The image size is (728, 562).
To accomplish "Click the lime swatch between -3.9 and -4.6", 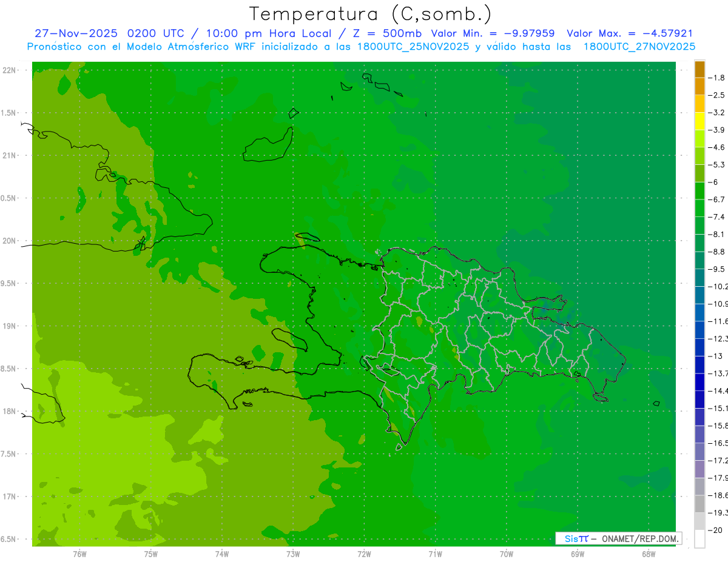I will (699, 139).
